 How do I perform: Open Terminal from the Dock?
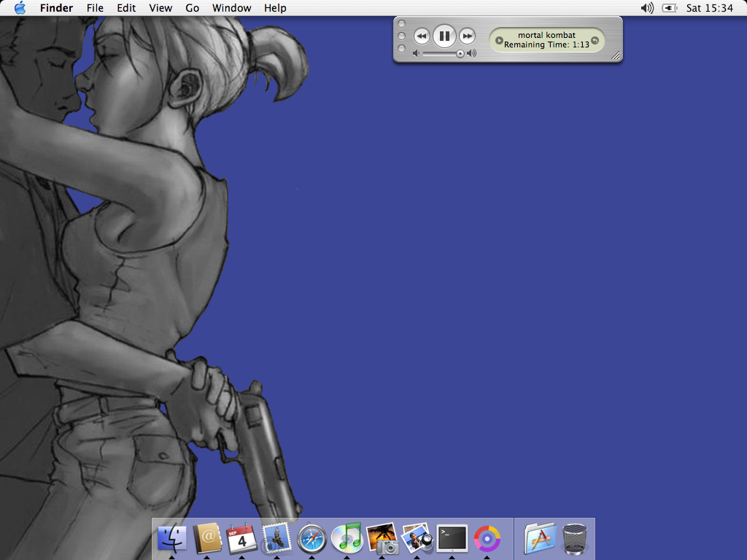[452, 538]
